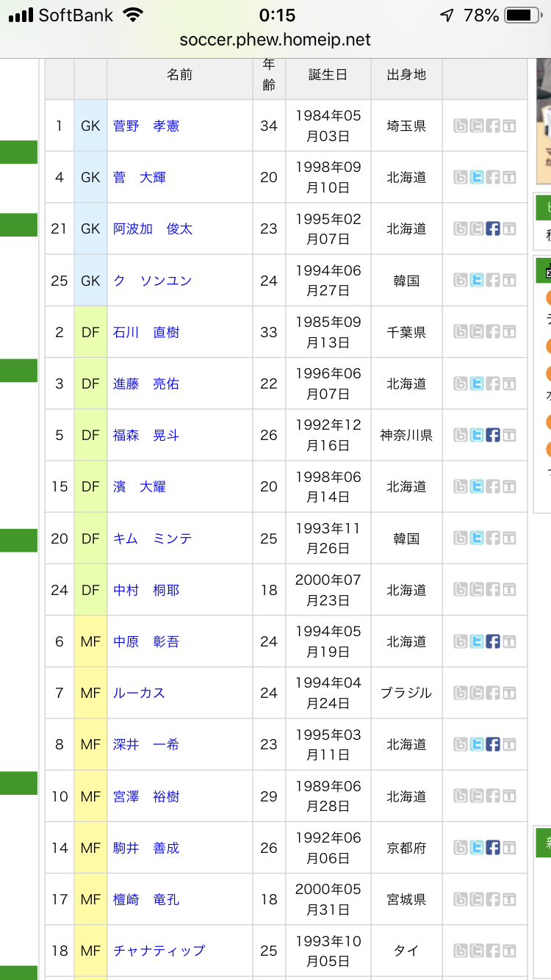View profile of 石川 直樹
Screen dimensions: 551x980
click(x=146, y=332)
